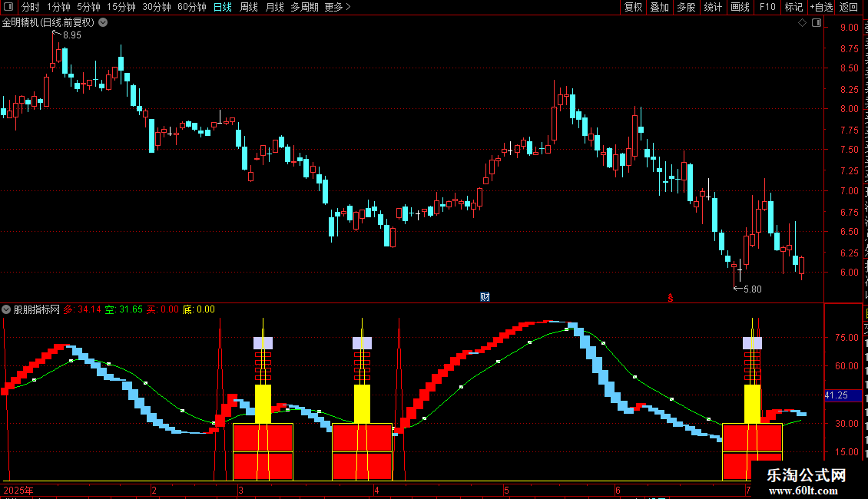Image resolution: width=868 pixels, height=499 pixels.
Task: Click the panel layout icon at top-left
Action: click(8, 7)
